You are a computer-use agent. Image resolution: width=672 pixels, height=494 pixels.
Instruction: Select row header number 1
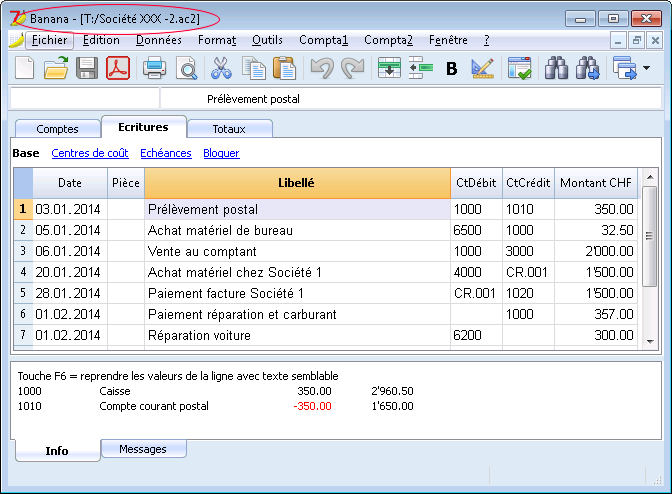pyautogui.click(x=23, y=209)
